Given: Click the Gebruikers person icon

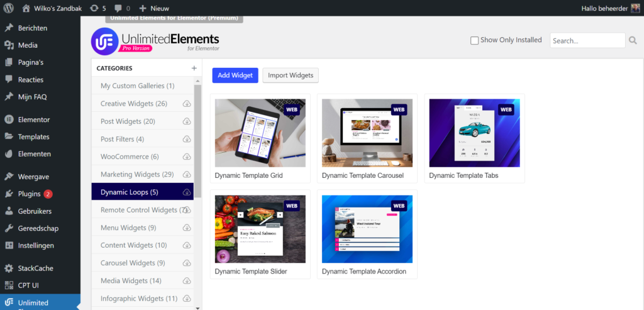Looking at the screenshot, I should click(9, 211).
